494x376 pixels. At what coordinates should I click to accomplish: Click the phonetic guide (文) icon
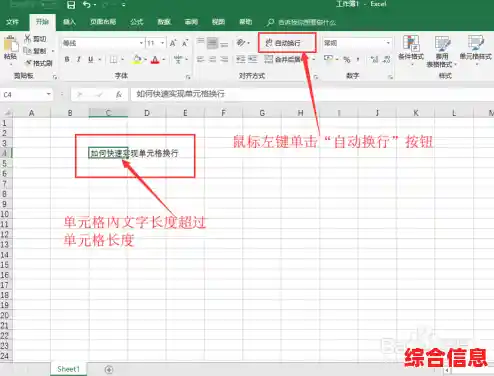[x=178, y=59]
